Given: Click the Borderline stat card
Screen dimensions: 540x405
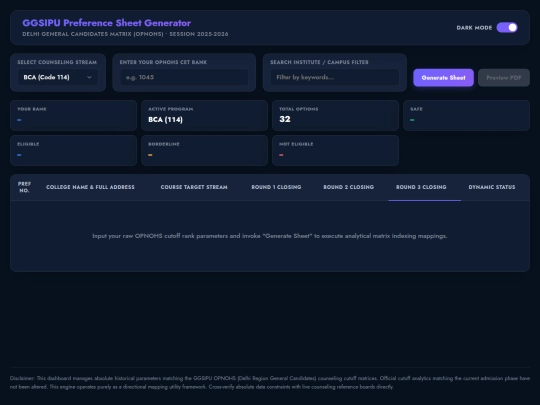Looking at the screenshot, I should (205, 150).
